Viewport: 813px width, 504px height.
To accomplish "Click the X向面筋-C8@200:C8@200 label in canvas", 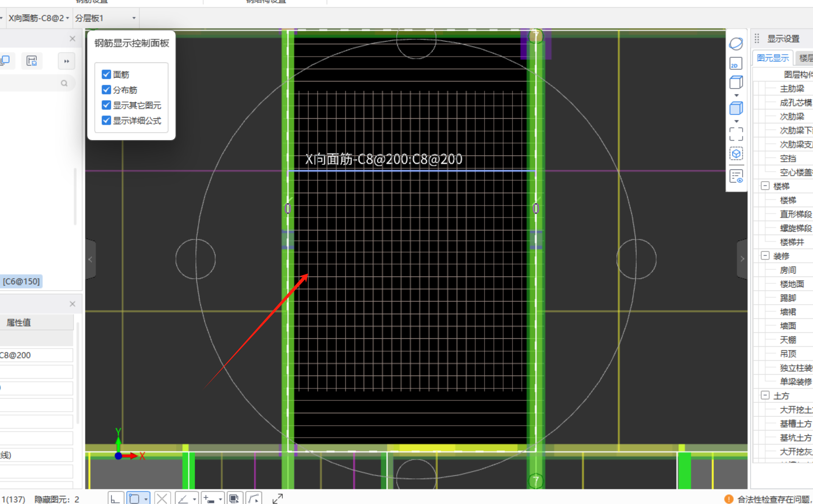I will tap(384, 159).
